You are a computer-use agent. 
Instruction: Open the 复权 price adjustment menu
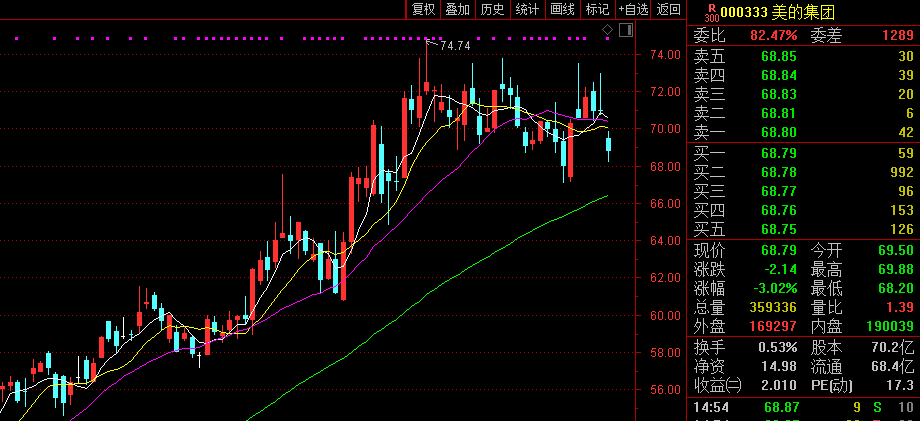[423, 9]
